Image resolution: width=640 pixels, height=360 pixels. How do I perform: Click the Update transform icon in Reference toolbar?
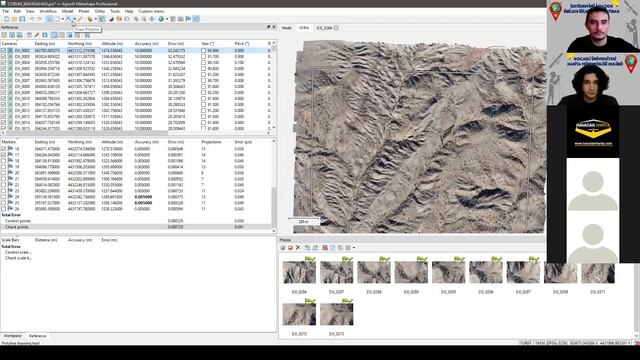click(45, 35)
